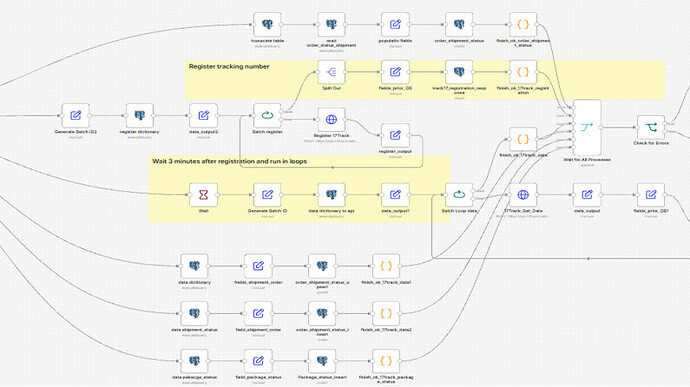Click the Wait node output connector
The image size is (690, 387).
tap(218, 195)
